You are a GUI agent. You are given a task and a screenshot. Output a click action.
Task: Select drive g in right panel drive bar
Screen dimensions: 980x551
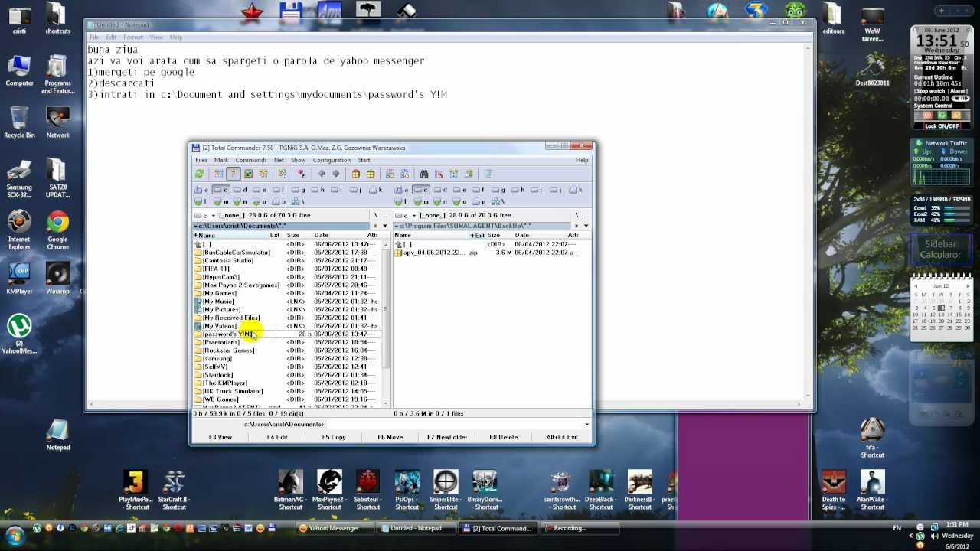tap(499, 190)
